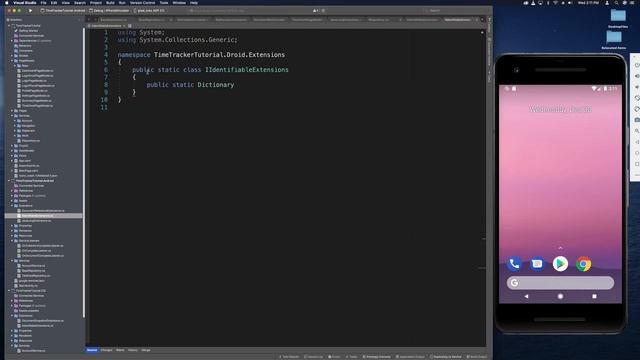Launch Chrome on the emulator
The image size is (640, 360).
point(584,264)
